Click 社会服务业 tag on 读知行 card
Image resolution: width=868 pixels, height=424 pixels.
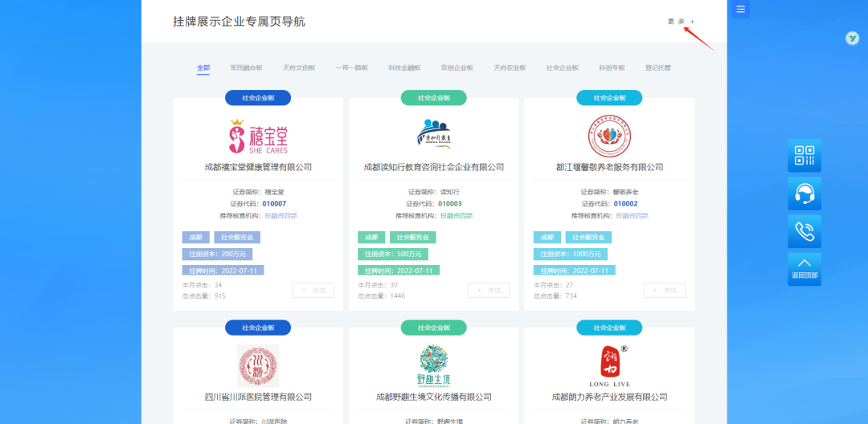413,237
